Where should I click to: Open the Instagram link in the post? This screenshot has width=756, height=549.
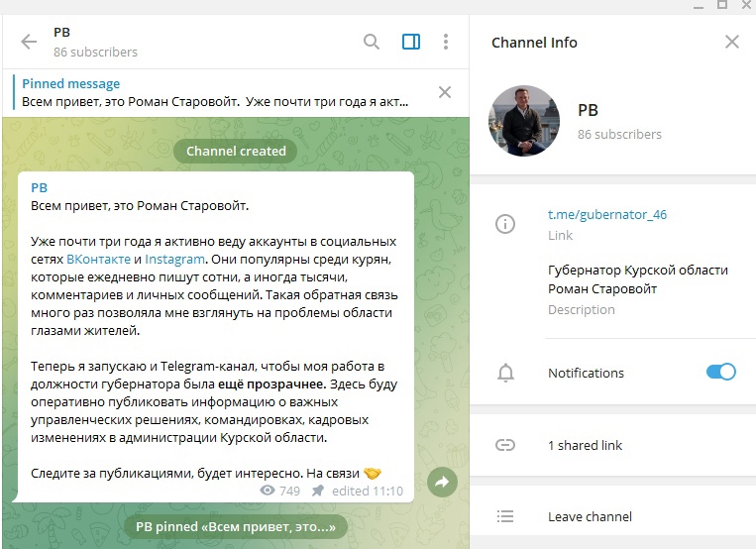174,260
